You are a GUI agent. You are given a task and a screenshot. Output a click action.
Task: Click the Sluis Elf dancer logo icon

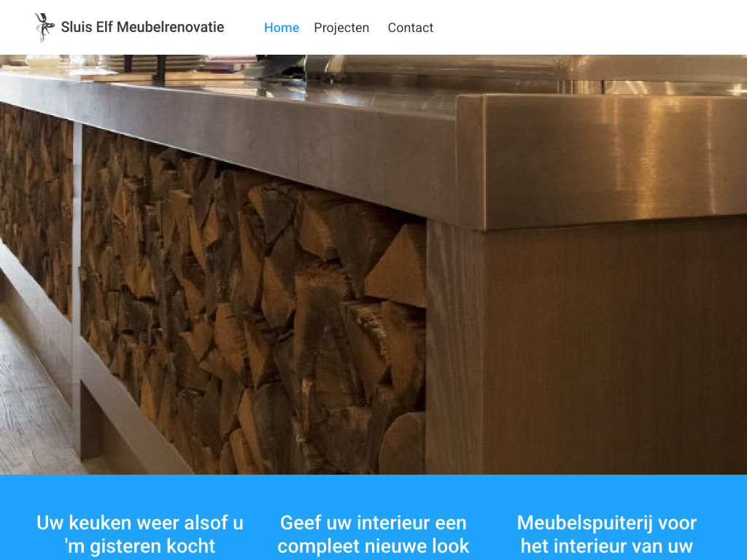point(44,27)
